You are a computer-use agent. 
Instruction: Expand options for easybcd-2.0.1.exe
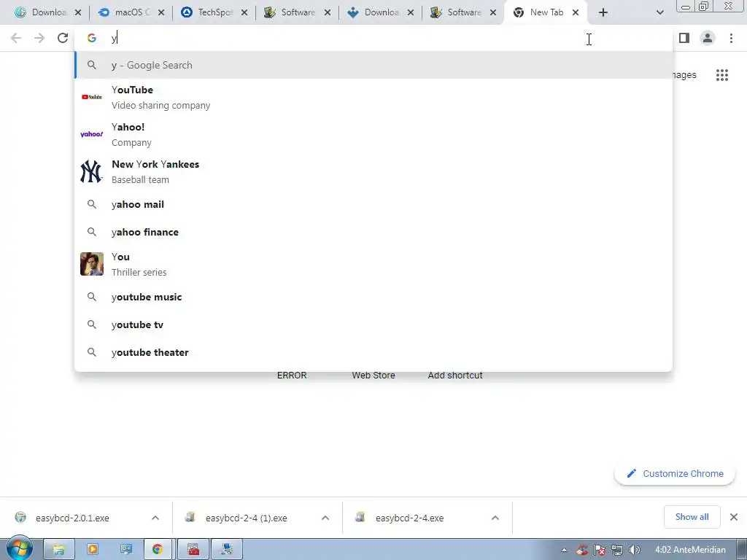tap(155, 518)
